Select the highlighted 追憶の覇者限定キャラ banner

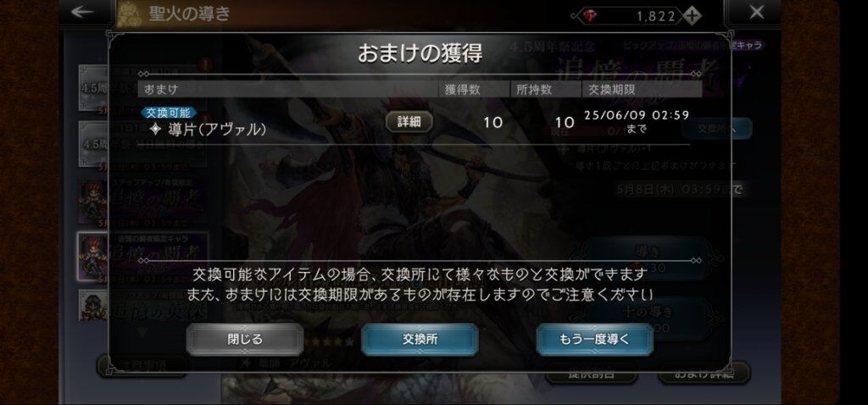click(x=93, y=257)
